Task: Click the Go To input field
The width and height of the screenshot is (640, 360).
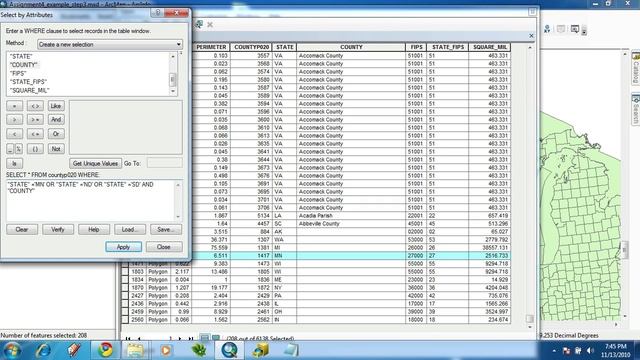Action: click(164, 163)
